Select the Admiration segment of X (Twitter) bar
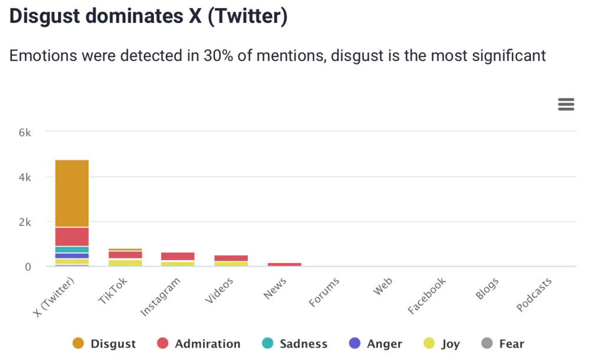The width and height of the screenshot is (590, 364). pyautogui.click(x=71, y=237)
